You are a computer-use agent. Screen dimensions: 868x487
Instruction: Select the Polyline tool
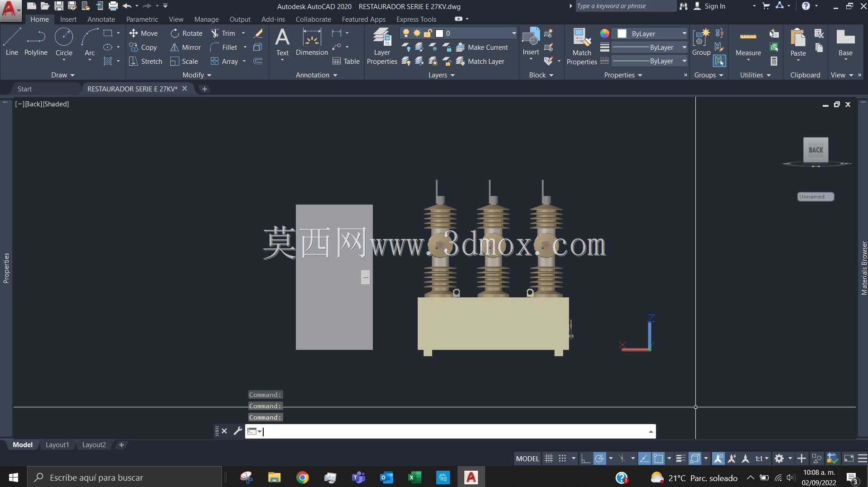point(36,42)
